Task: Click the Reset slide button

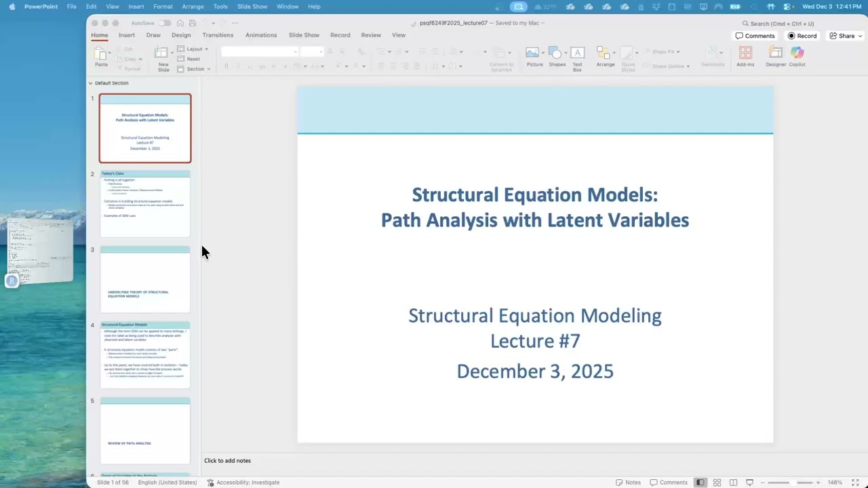Action: point(189,59)
